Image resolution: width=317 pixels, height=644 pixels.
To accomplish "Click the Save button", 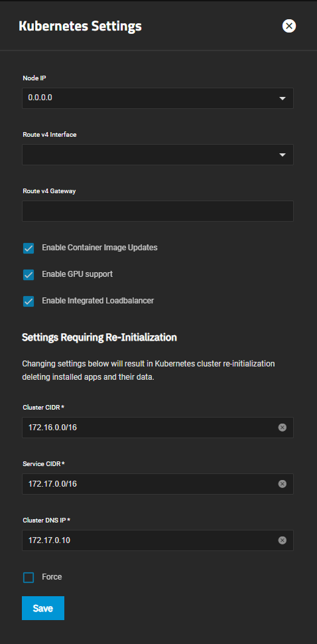I will [43, 608].
